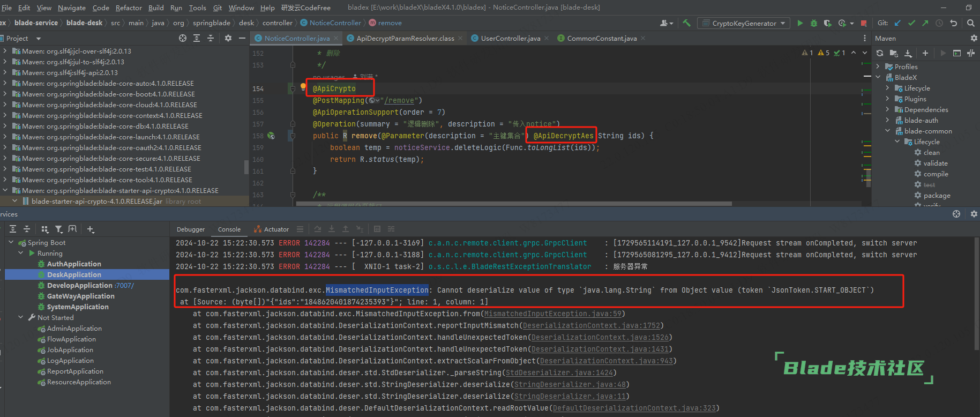This screenshot has width=980, height=417.
Task: Go to next highlighted error arrow
Action: [x=864, y=53]
